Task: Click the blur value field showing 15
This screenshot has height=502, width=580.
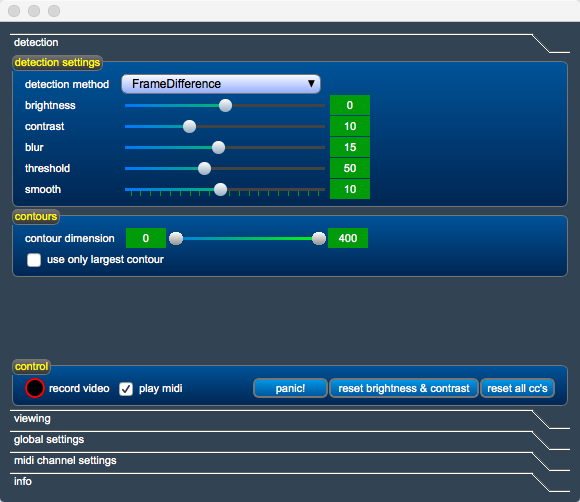Action: [350, 147]
